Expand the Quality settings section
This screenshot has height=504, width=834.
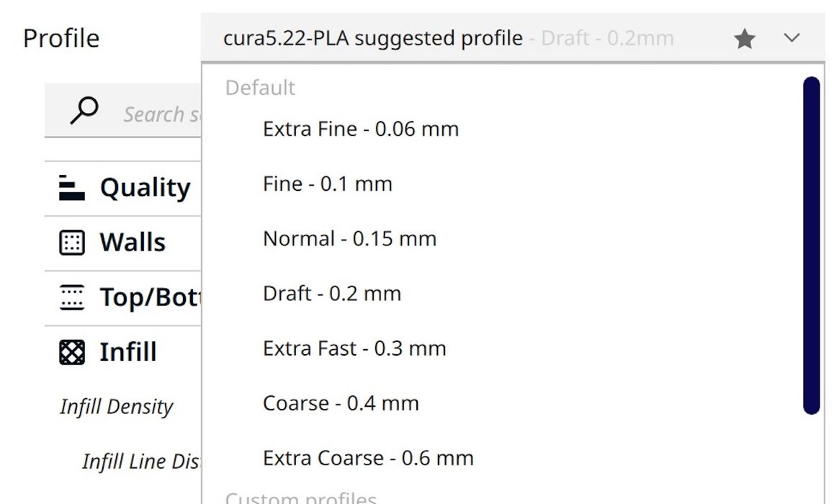[145, 188]
